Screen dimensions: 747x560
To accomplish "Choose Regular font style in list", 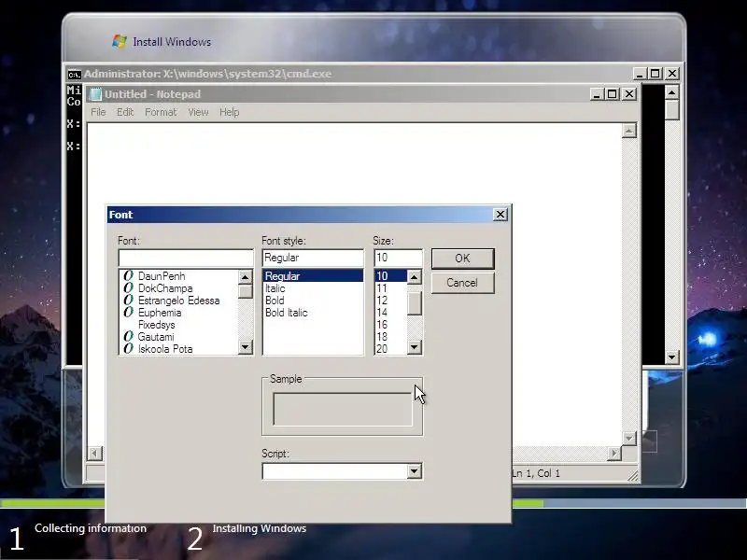I will [313, 276].
